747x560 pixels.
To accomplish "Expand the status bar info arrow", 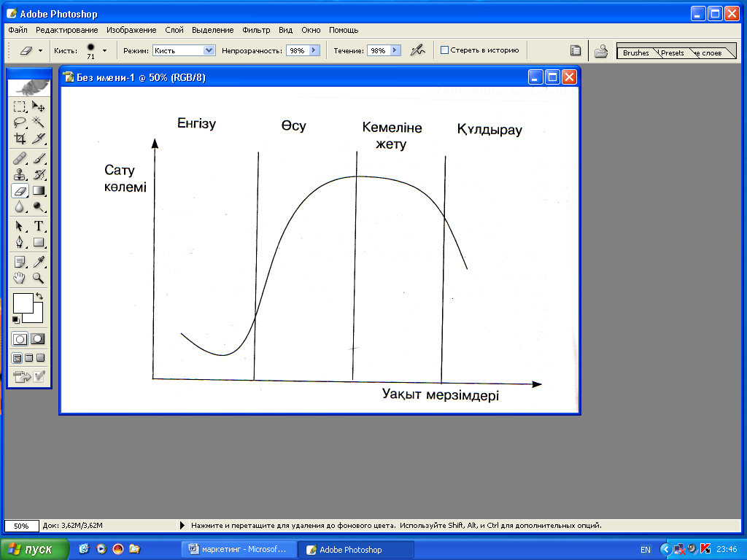I will coord(182,526).
